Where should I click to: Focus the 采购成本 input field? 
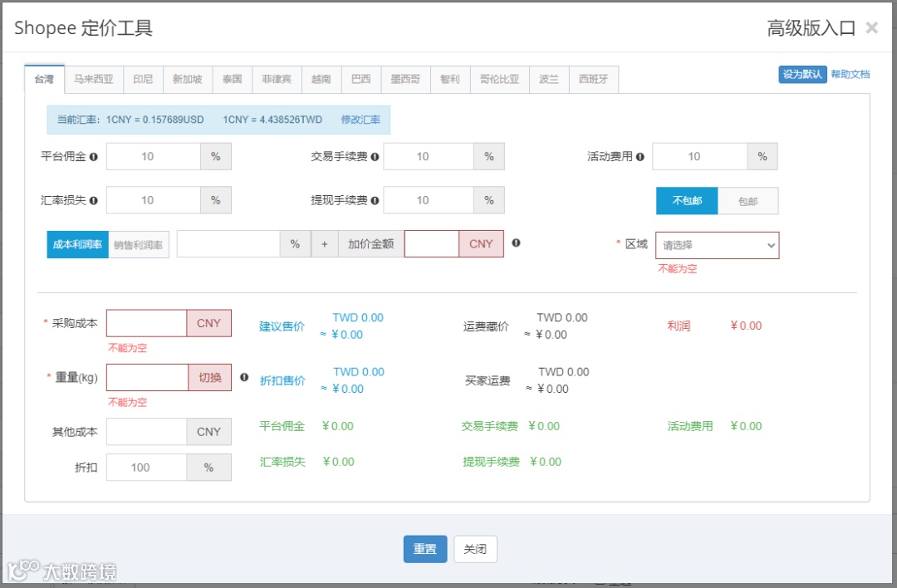(146, 323)
